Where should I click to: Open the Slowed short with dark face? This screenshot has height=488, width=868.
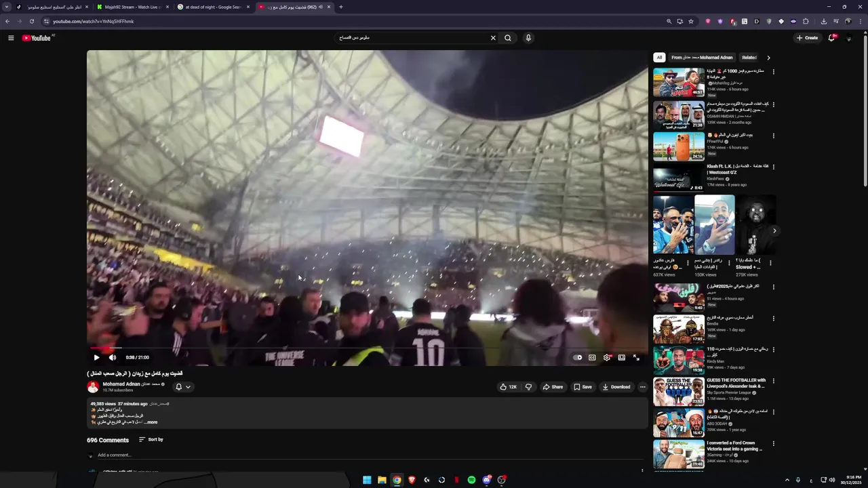pyautogui.click(x=755, y=224)
